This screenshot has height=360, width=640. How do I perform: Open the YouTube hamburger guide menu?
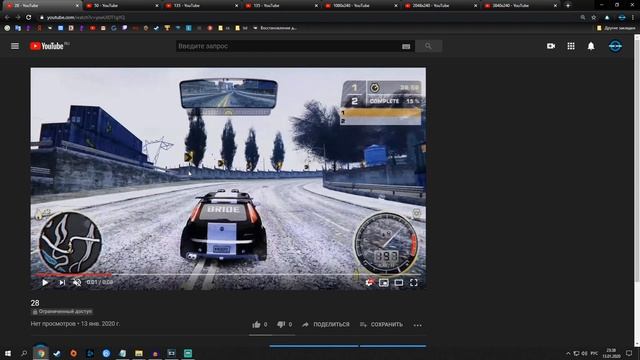tap(15, 46)
